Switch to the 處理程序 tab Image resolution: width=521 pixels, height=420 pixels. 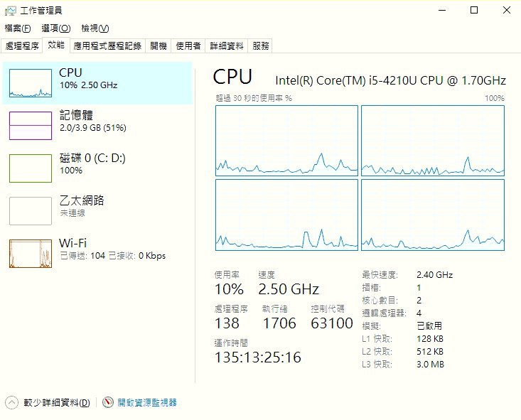click(x=22, y=46)
